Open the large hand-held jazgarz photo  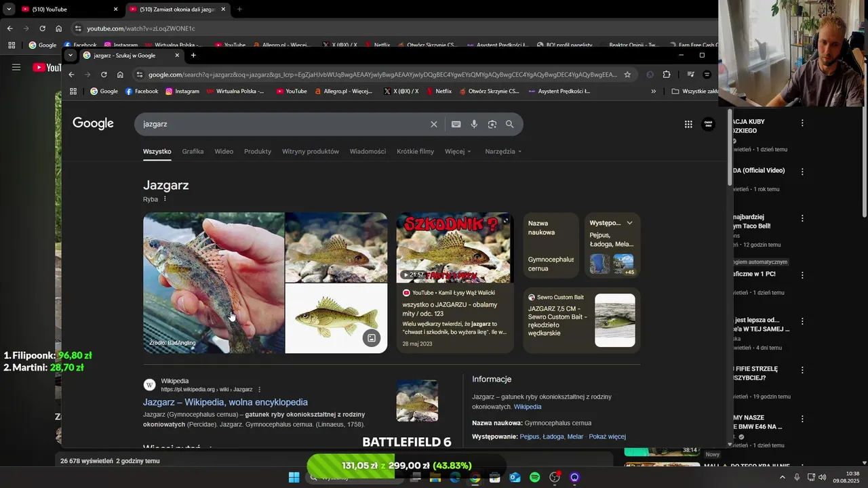tap(214, 283)
